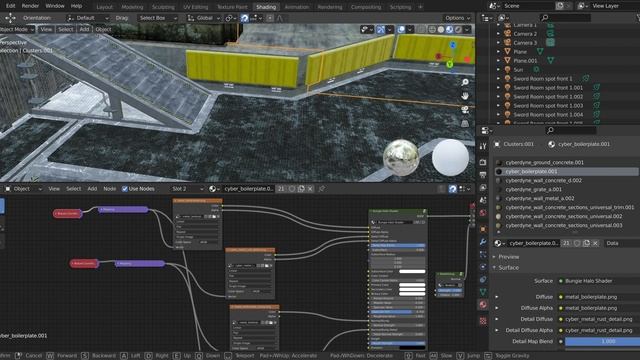640x360 pixels.
Task: Toggle camera view gizmo in viewport
Action: click(x=464, y=110)
